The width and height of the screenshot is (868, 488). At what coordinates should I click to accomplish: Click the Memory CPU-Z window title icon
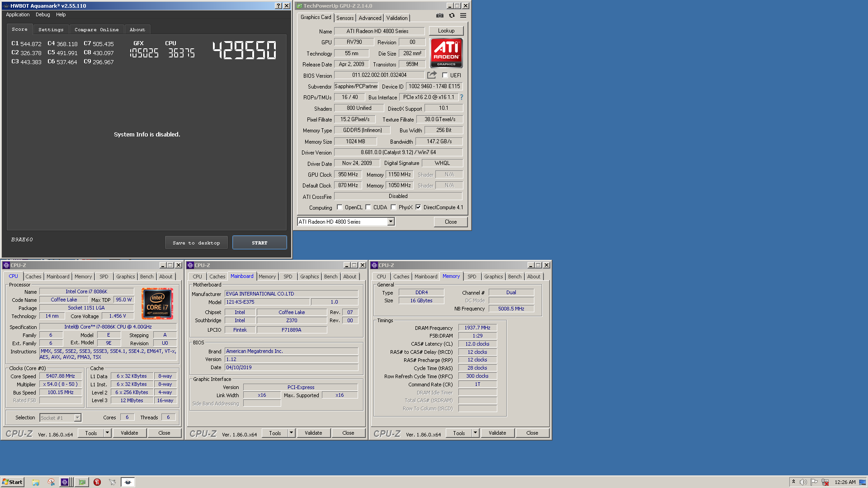click(374, 265)
